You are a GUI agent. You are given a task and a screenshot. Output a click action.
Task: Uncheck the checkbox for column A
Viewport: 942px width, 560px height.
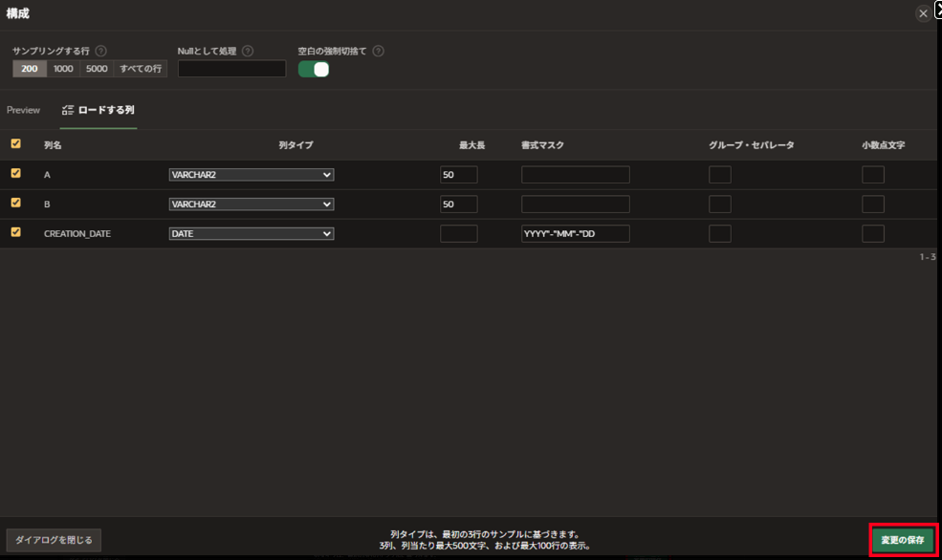[x=15, y=174]
